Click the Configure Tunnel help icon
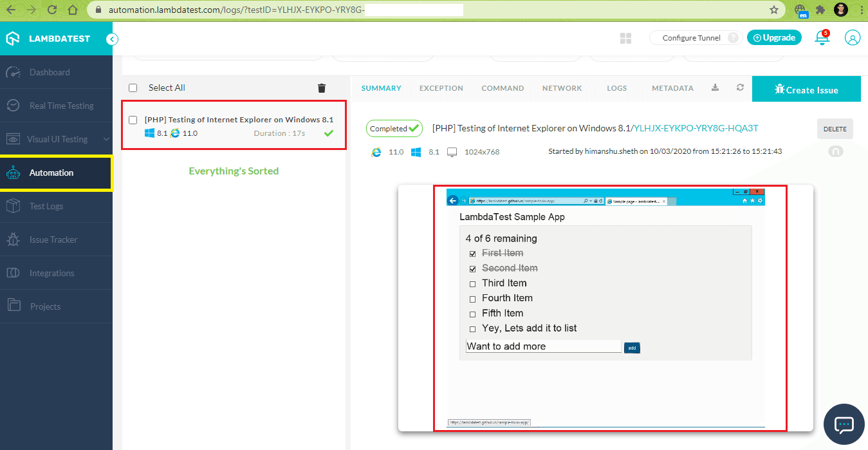Viewport: 868px width, 450px height. (733, 38)
